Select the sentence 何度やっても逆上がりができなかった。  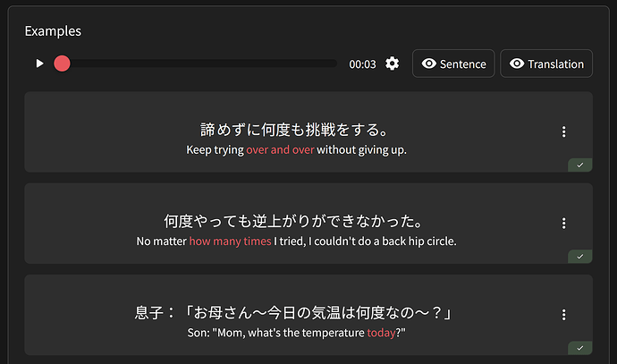click(x=295, y=221)
